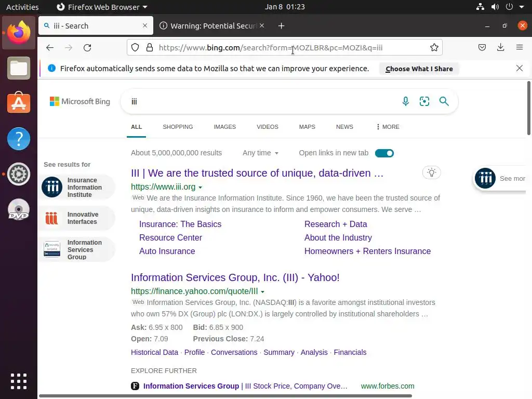532x399 pixels.
Task: Open the Firefox hamburger application menu
Action: pyautogui.click(x=520, y=47)
